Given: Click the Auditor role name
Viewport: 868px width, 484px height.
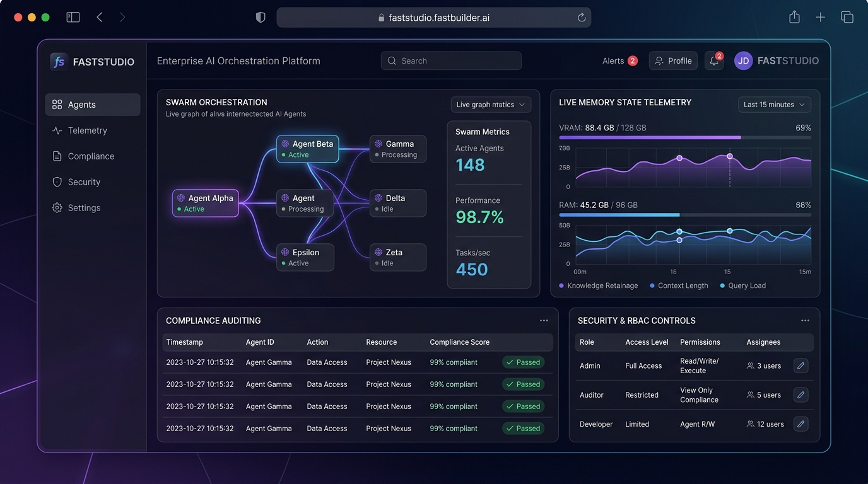Looking at the screenshot, I should [592, 395].
